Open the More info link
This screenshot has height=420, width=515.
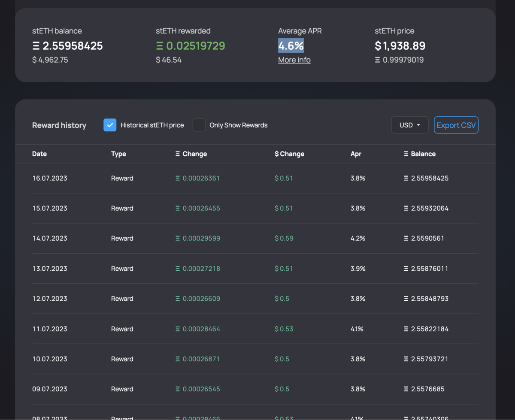tap(294, 60)
